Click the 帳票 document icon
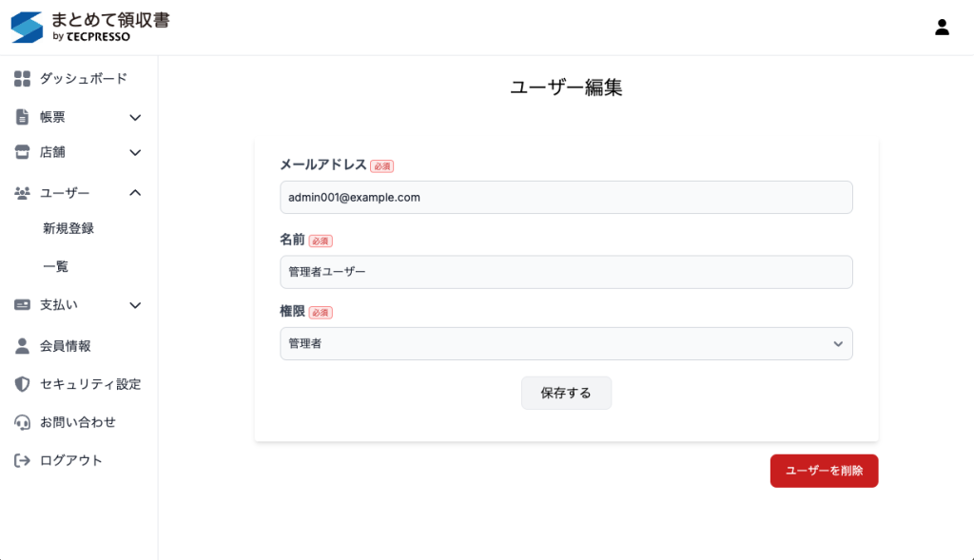The width and height of the screenshot is (974, 560). click(23, 117)
